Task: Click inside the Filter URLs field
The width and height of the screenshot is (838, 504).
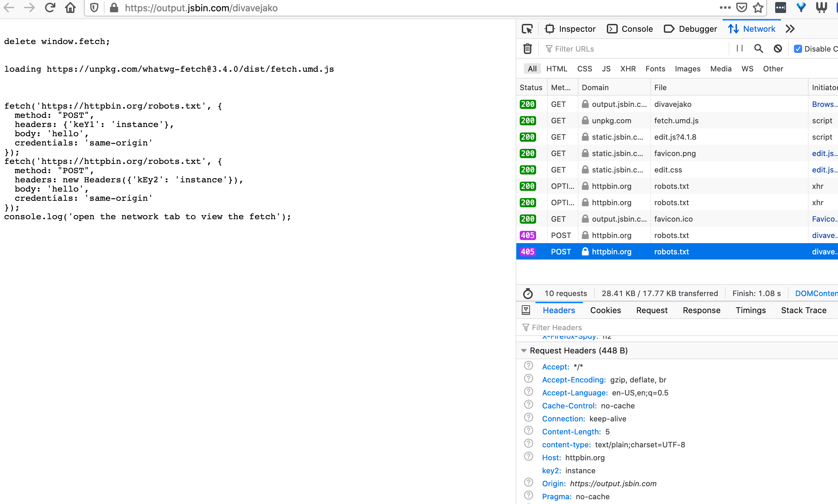Action: coord(615,48)
